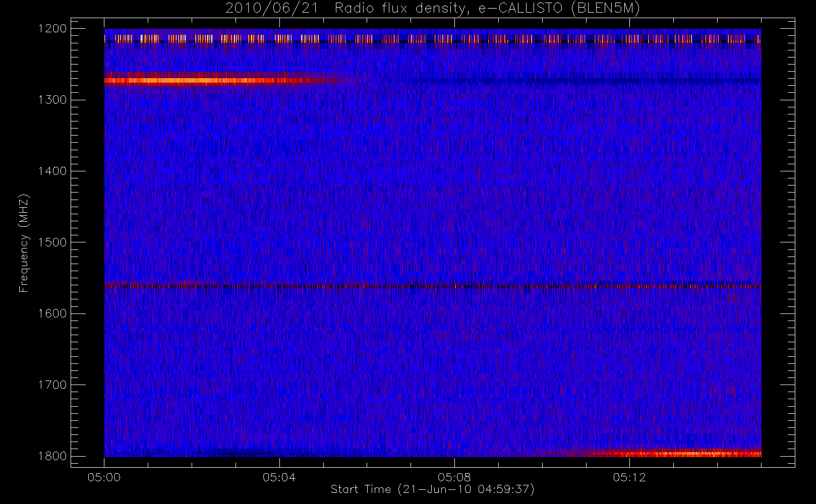Select the 1400 frequency tick label
The height and width of the screenshot is (504, 816).
(x=53, y=171)
